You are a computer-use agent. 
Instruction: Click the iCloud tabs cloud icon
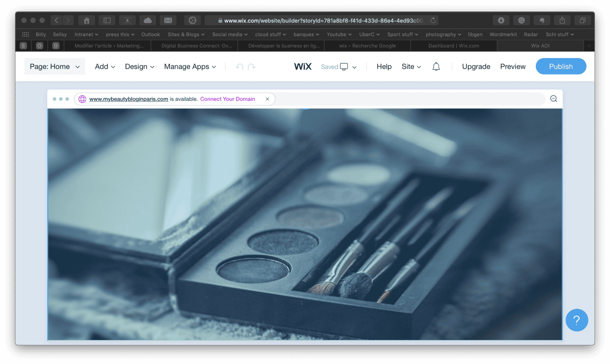(147, 20)
